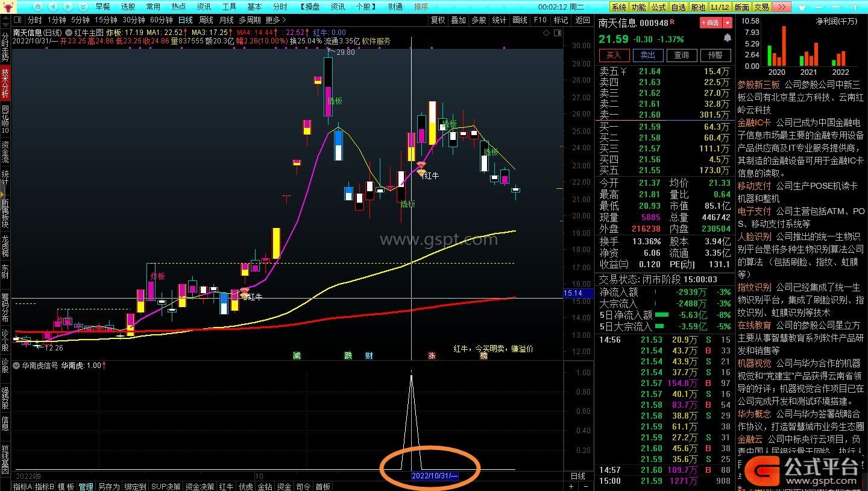868x491 pixels.
Task: Open the 筹码分布 sidebar tab
Action: click(x=5, y=307)
